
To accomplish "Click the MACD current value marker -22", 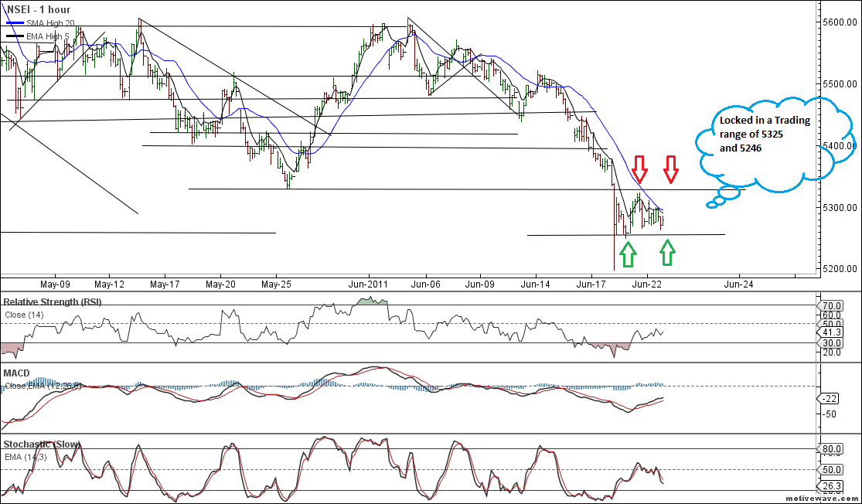I will [830, 398].
